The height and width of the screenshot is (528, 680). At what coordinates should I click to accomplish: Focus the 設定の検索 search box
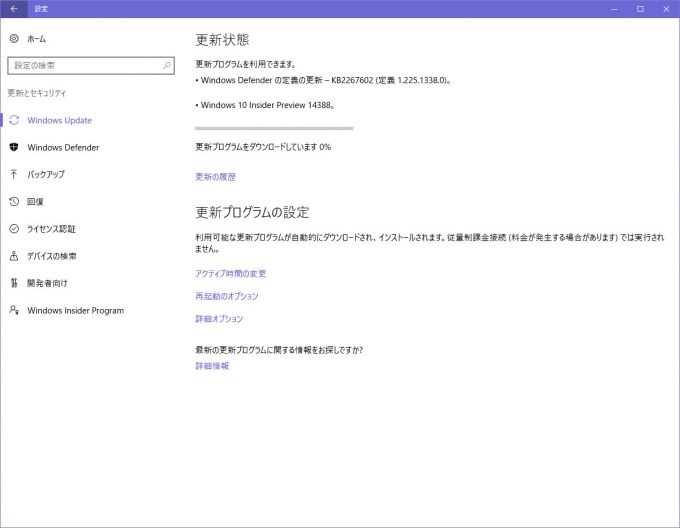tap(91, 65)
